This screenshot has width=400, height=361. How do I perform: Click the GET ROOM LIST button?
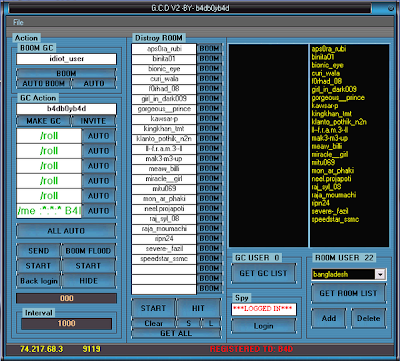point(348,293)
